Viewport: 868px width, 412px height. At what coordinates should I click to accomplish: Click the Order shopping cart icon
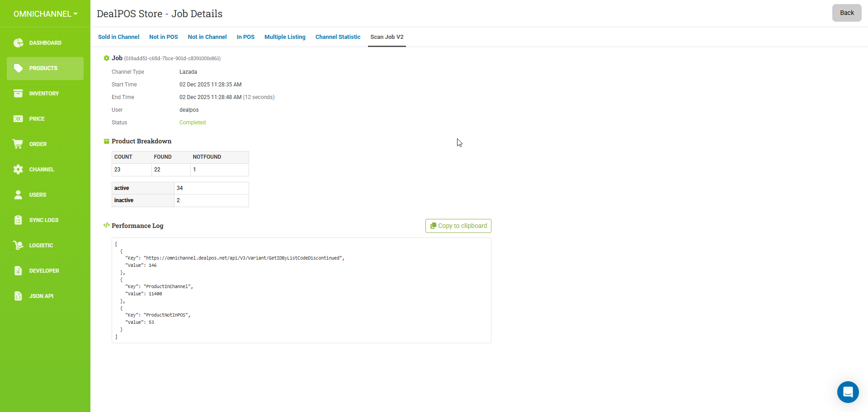[x=18, y=144]
